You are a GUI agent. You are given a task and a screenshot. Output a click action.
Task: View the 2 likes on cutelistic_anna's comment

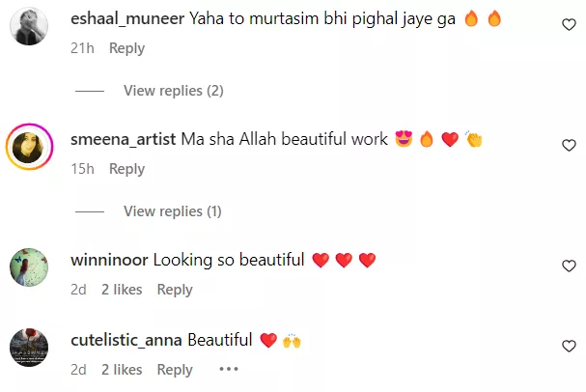pyautogui.click(x=122, y=370)
